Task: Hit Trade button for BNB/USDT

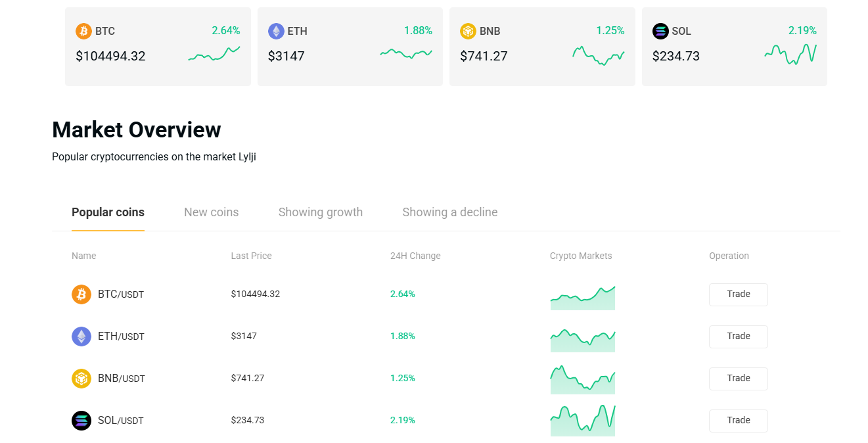Action: coord(738,379)
